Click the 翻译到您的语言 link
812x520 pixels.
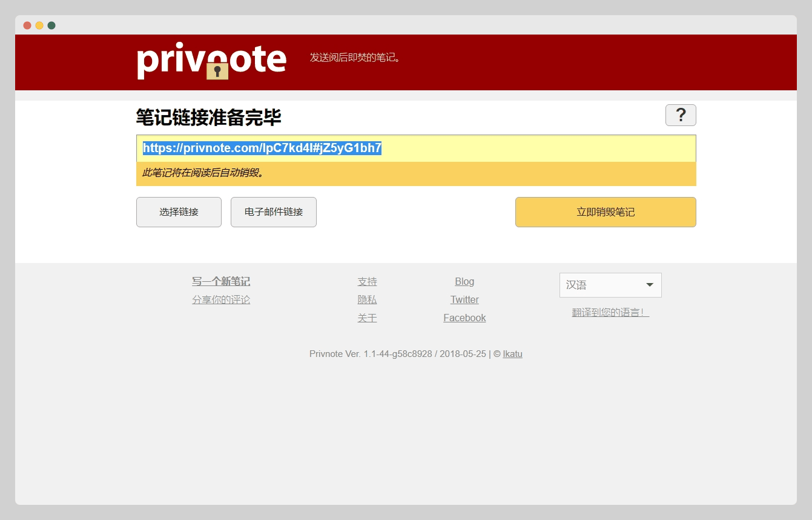[x=610, y=313]
